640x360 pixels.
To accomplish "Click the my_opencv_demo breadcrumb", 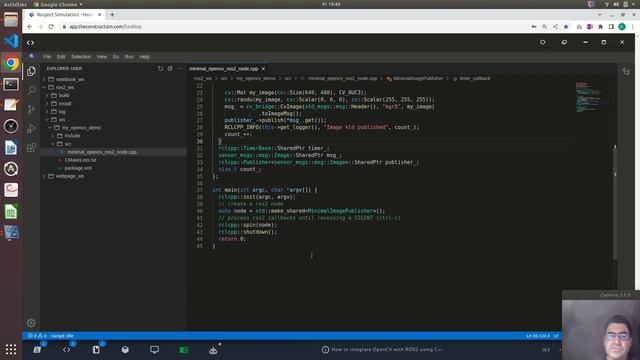I will [256, 78].
